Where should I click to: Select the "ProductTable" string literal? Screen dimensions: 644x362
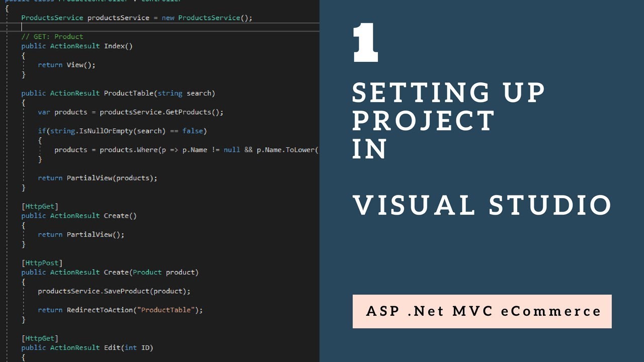168,310
